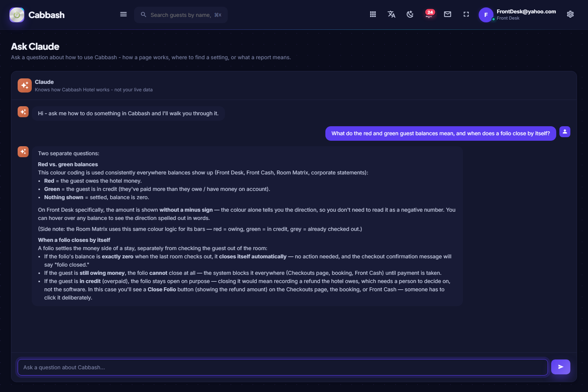The width and height of the screenshot is (588, 392).
Task: Toggle the hamburger sidebar menu
Action: coord(123,15)
